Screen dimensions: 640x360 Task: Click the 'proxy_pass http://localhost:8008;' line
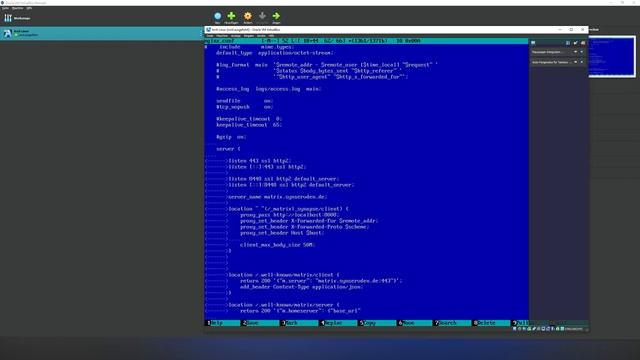(289, 215)
